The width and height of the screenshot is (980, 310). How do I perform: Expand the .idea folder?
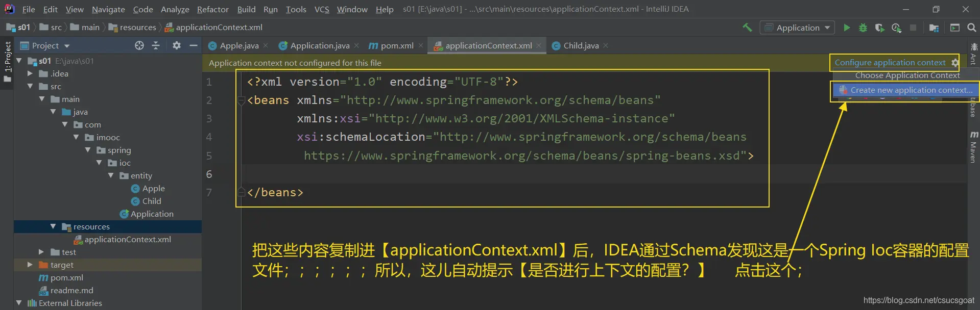(30, 73)
